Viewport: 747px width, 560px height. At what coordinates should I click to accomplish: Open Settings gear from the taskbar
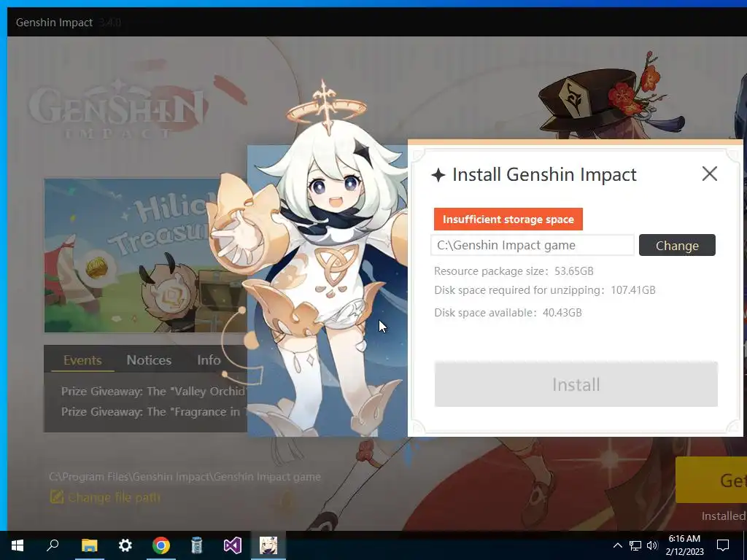125,545
